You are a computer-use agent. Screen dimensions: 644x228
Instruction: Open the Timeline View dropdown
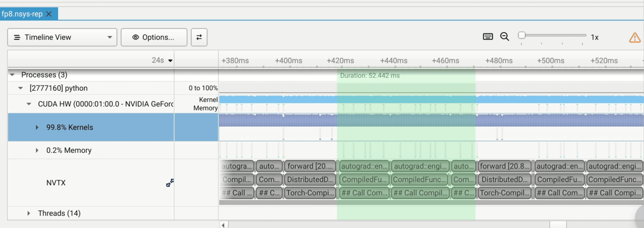tap(62, 37)
